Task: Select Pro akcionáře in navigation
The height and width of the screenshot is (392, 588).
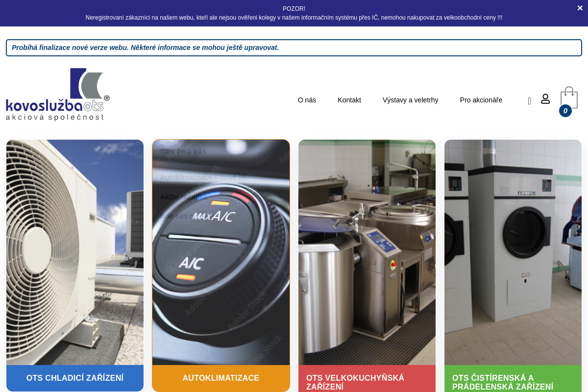Action: [481, 100]
